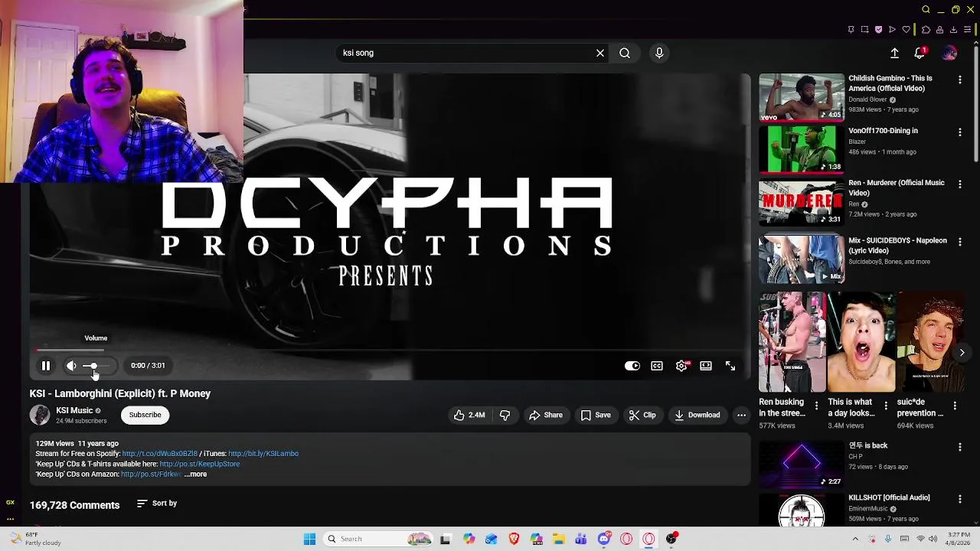Open the YouTube notifications bell

tap(920, 53)
